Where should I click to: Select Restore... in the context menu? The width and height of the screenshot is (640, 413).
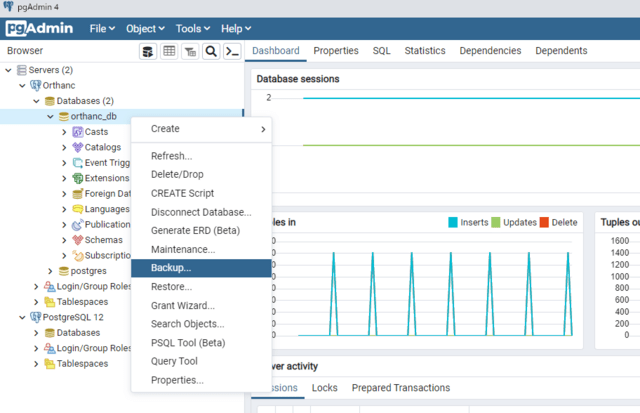[171, 287]
